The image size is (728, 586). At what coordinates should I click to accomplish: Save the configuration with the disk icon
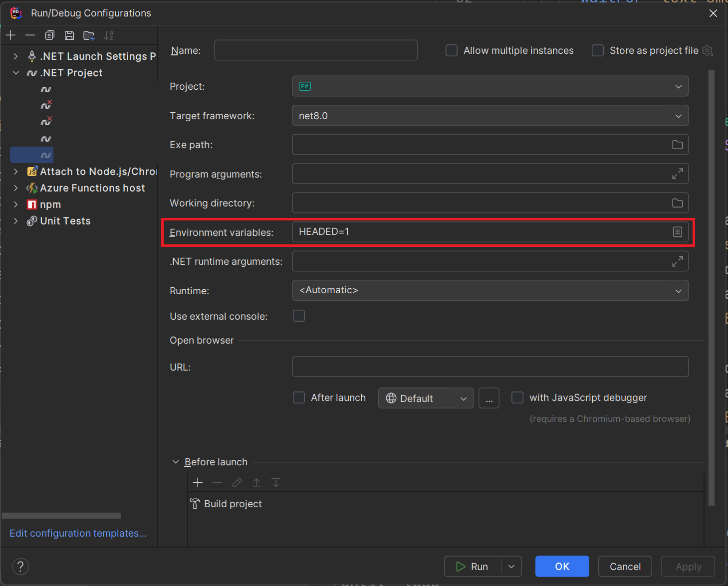[x=69, y=35]
